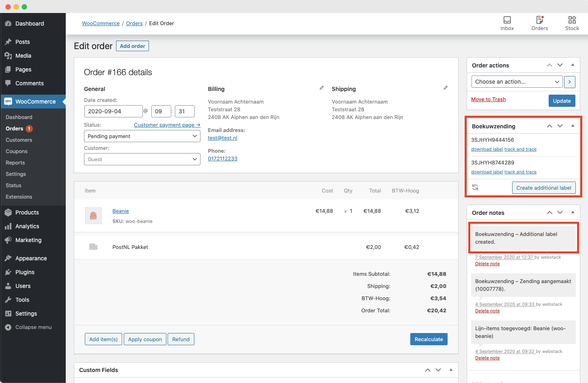Open Users menu in sidebar
This screenshot has width=588, height=383.
[x=33, y=286]
